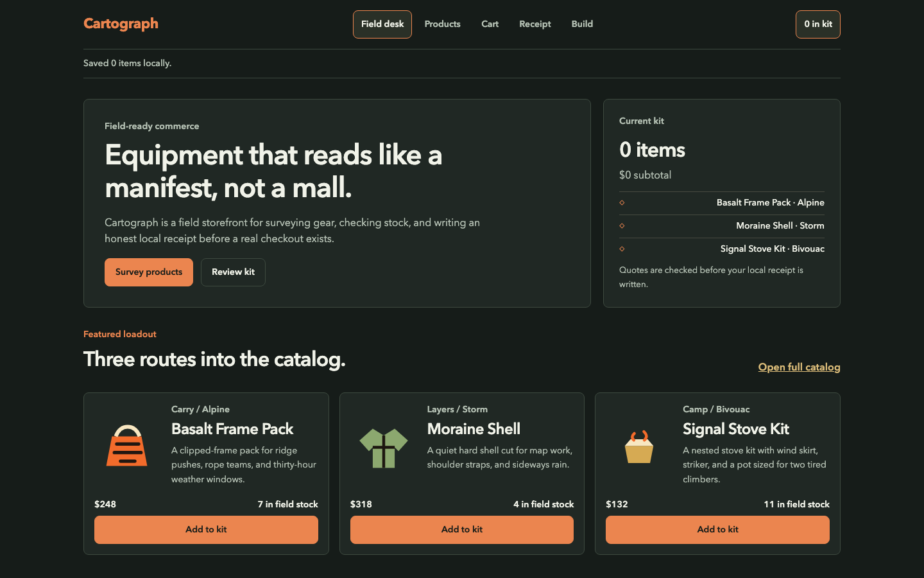Switch to the Receipt nav tab
The height and width of the screenshot is (578, 924).
535,24
